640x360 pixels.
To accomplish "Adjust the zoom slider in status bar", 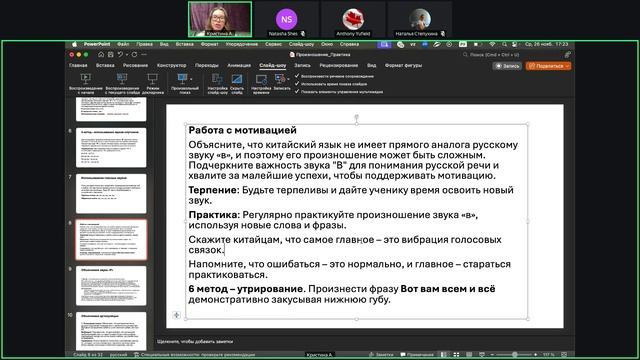I will point(514,355).
